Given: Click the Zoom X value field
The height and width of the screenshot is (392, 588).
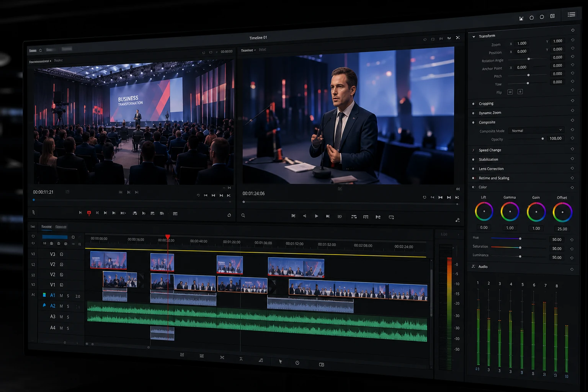Looking at the screenshot, I should click(x=522, y=43).
